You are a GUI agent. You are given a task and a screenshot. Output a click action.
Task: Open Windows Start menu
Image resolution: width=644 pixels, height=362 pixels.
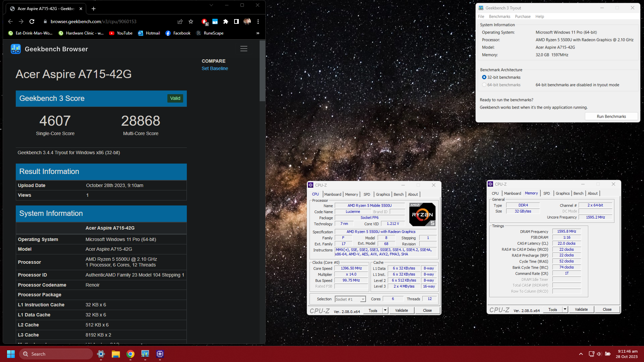[x=11, y=354]
